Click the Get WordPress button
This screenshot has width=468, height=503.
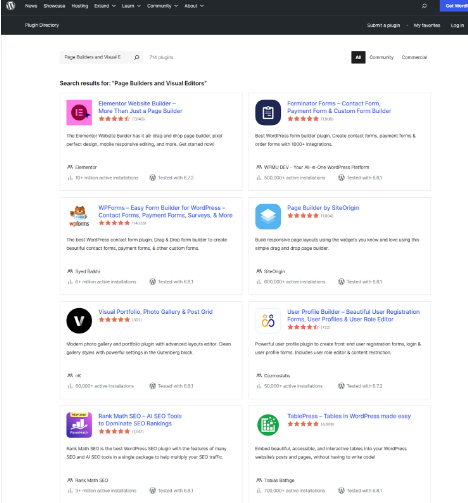(x=454, y=6)
